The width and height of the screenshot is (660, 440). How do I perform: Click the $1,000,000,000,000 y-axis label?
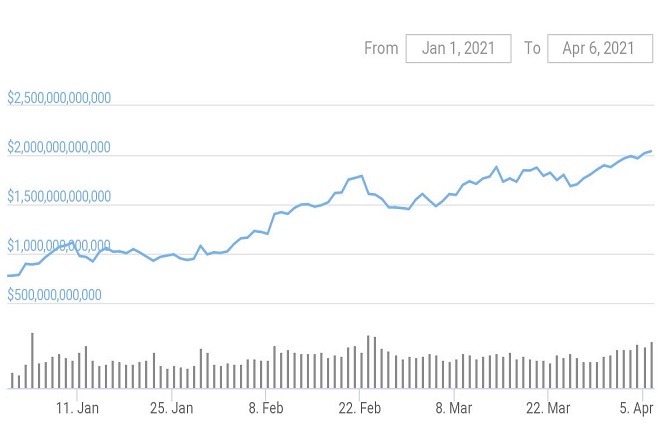tap(59, 246)
